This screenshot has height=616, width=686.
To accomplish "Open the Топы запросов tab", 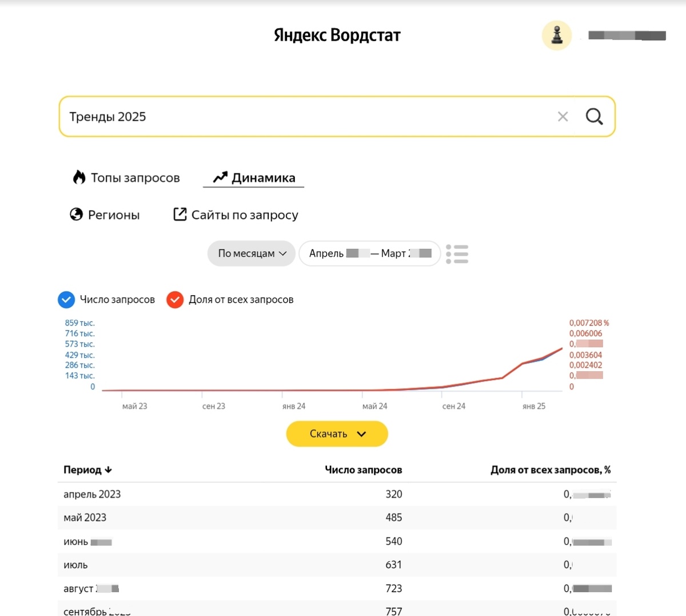I will tap(126, 178).
